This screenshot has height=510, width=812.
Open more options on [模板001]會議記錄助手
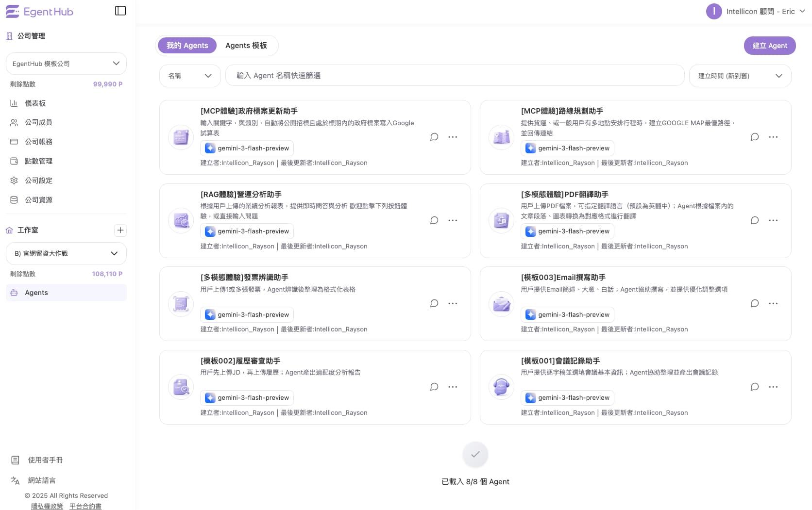774,387
